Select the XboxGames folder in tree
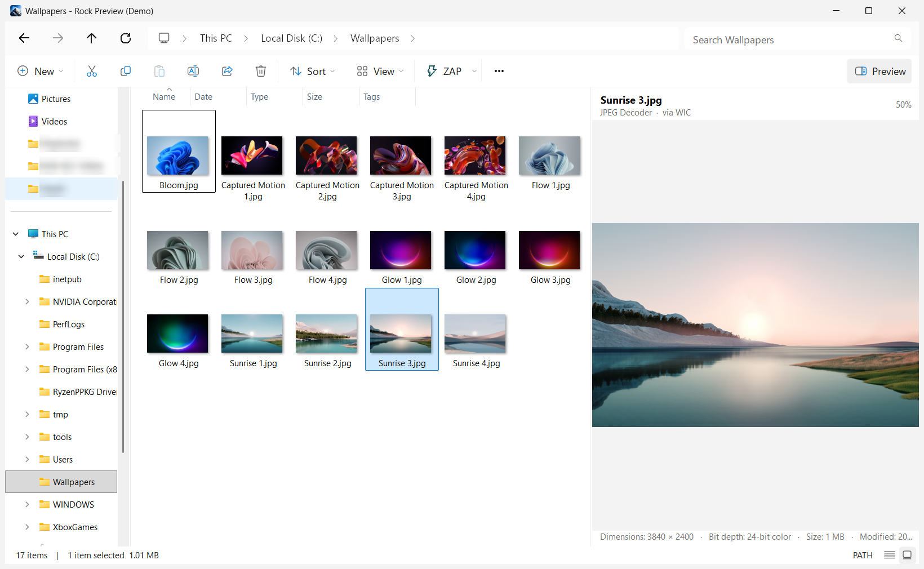This screenshot has width=924, height=569. tap(69, 527)
